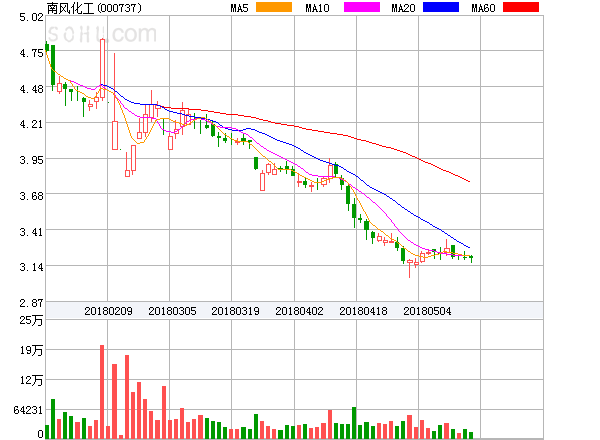
Task: Click the 3.95 price axis label
Action: coord(31,160)
